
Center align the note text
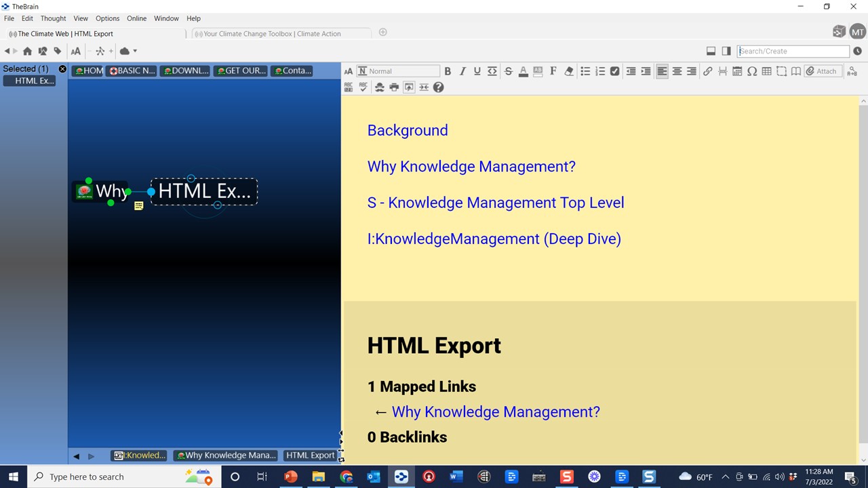[x=677, y=71]
